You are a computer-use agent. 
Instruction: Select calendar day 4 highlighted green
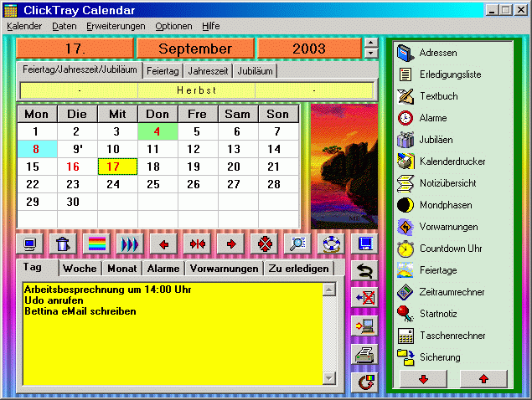(x=158, y=131)
